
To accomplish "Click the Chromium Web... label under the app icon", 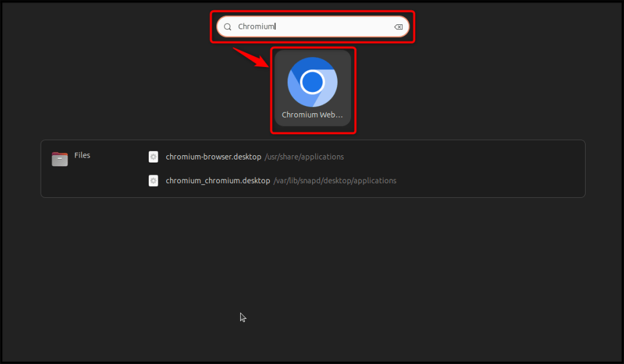I will tap(313, 114).
